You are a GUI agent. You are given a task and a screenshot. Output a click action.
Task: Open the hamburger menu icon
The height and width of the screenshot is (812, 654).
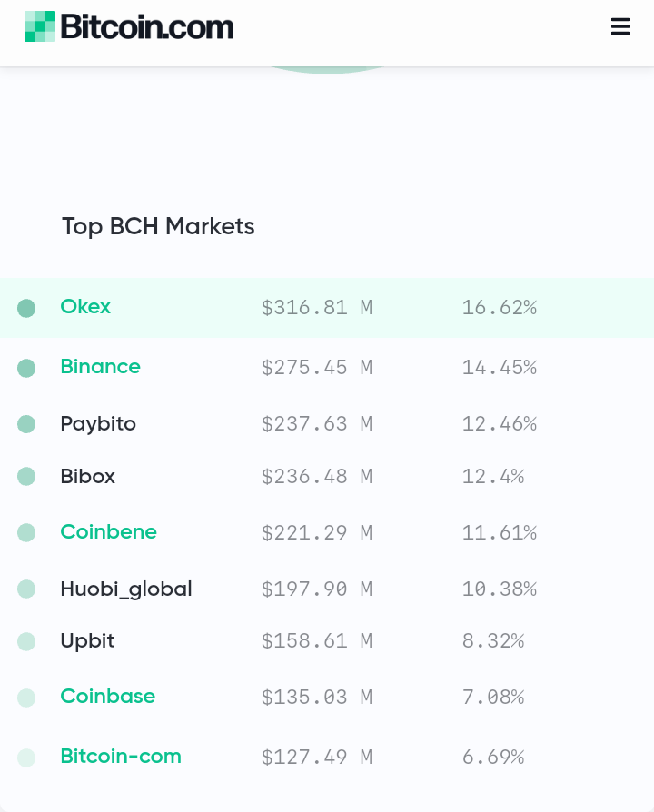620,26
